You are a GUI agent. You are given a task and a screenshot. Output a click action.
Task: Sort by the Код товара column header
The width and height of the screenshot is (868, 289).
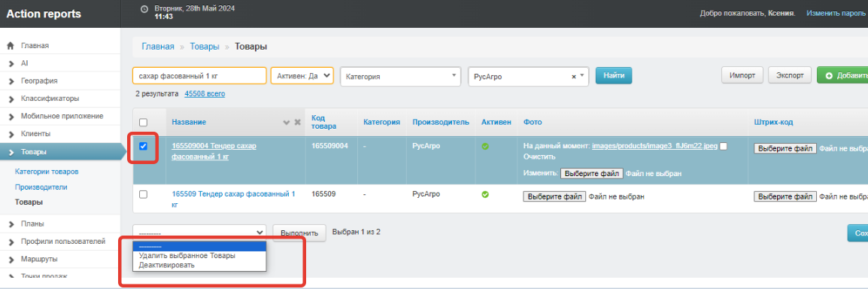pyautogui.click(x=323, y=123)
